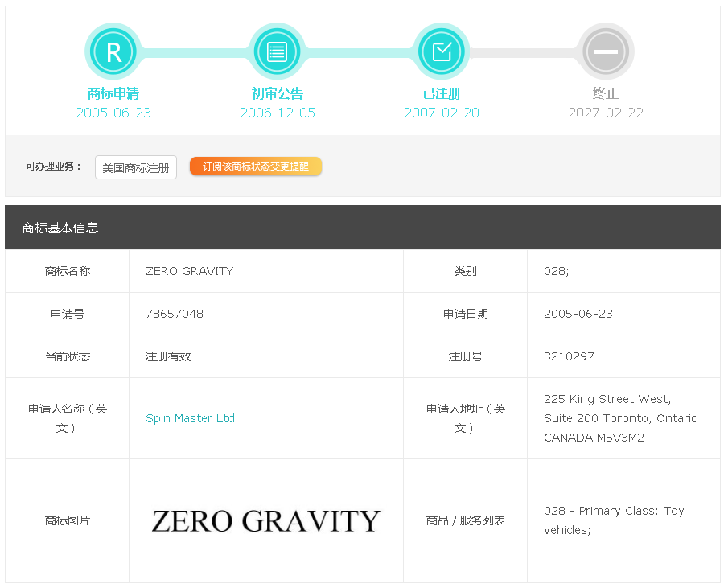This screenshot has height=588, width=724.
Task: Click the ZERO GRAVITY trademark image
Action: (x=265, y=521)
